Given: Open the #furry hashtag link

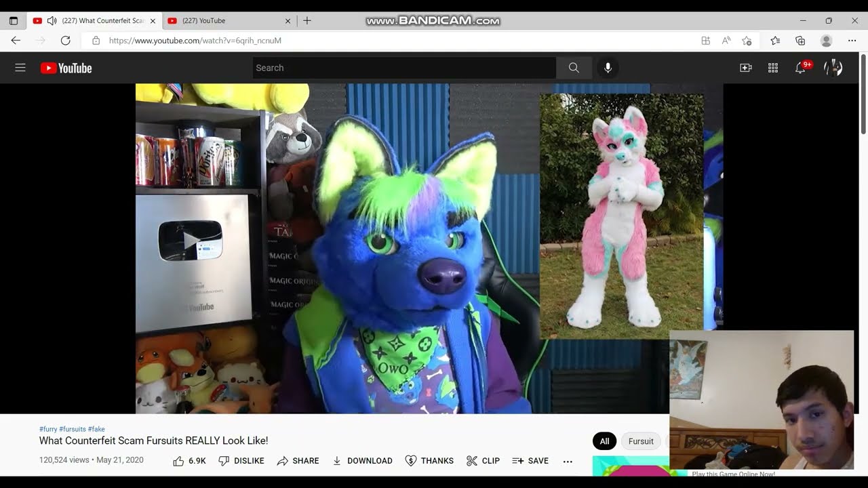Looking at the screenshot, I should [x=48, y=429].
